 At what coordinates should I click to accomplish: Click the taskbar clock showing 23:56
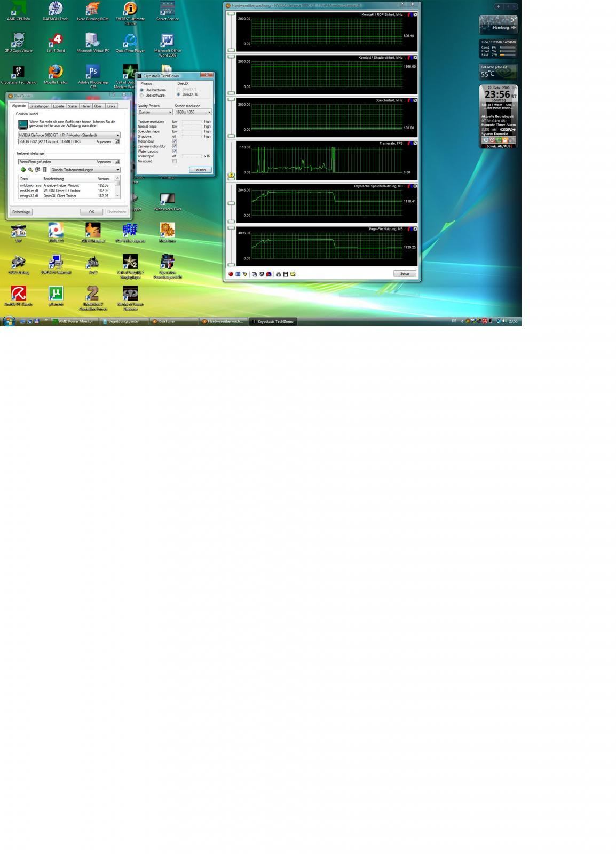513,321
